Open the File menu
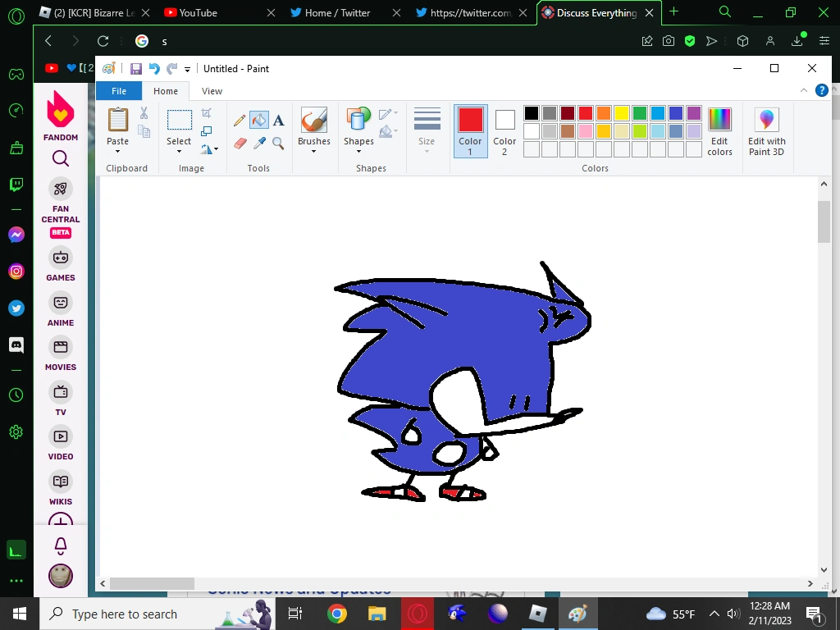This screenshot has width=840, height=630. coord(119,91)
